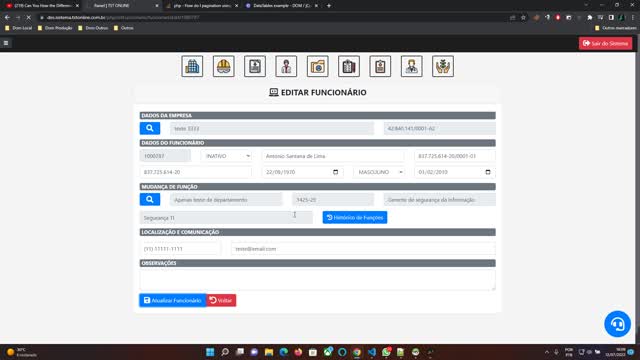
Task: Click the phone number field
Action: coord(180,249)
